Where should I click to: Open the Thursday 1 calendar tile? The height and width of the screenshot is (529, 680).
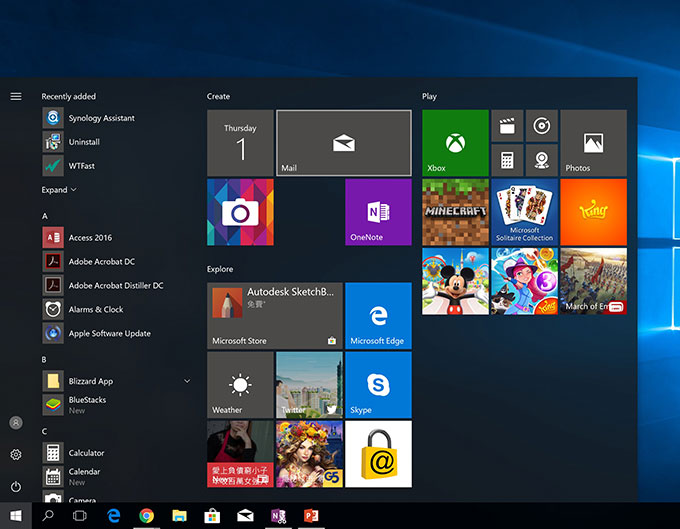pyautogui.click(x=240, y=143)
